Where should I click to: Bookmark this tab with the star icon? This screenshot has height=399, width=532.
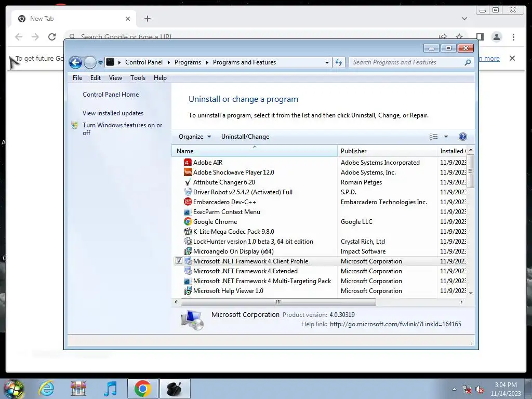click(x=459, y=37)
